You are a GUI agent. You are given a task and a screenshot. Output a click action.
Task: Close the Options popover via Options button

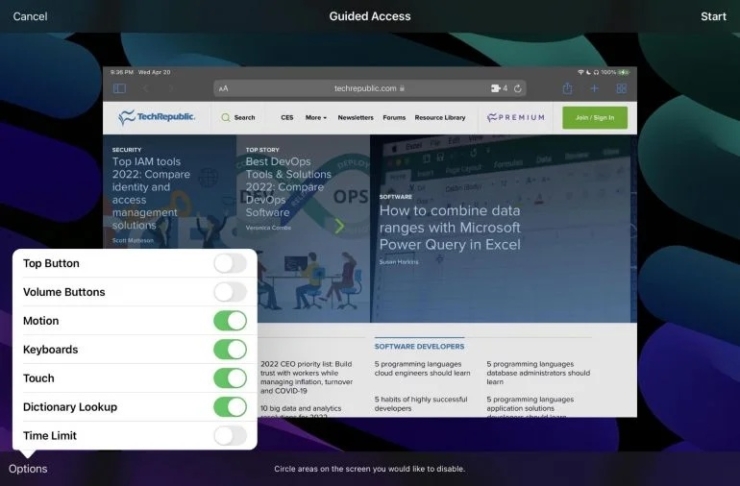(x=28, y=469)
